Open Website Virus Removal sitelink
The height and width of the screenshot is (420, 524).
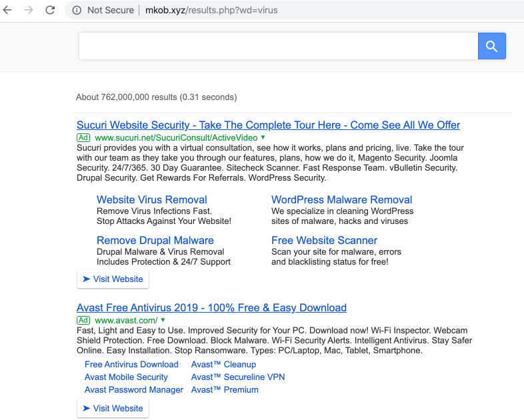pos(151,199)
